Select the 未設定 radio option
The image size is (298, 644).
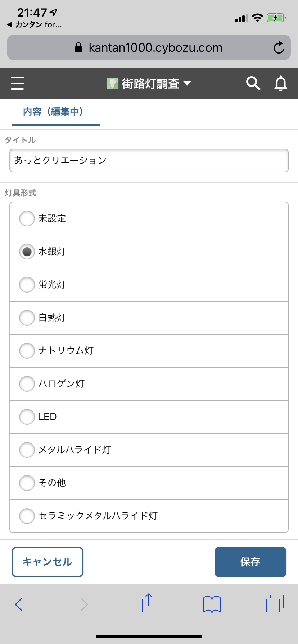pyautogui.click(x=149, y=218)
